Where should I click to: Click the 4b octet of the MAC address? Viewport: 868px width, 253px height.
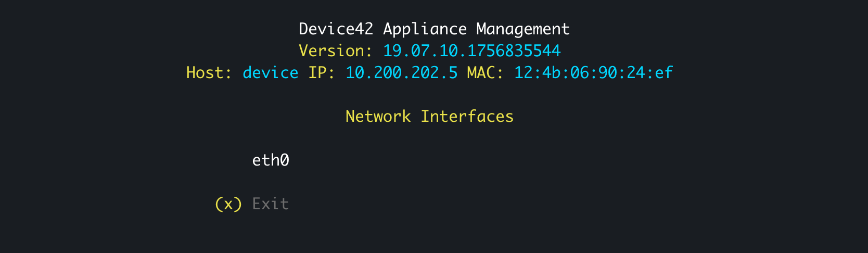pos(551,73)
